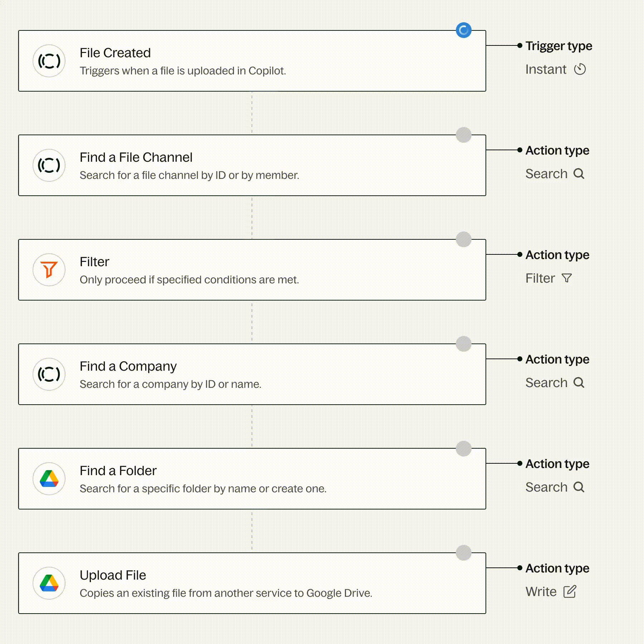
Task: Click the Copilot icon on Find a File Channel
Action: (x=49, y=165)
